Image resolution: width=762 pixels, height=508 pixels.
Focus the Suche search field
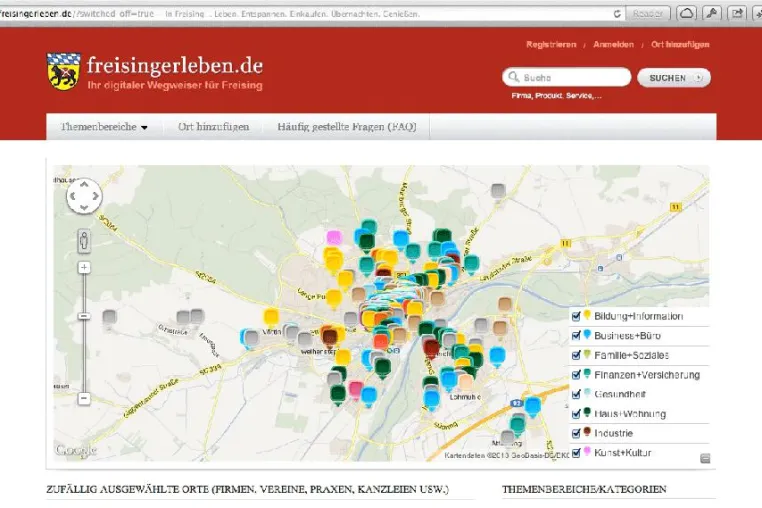pyautogui.click(x=567, y=77)
